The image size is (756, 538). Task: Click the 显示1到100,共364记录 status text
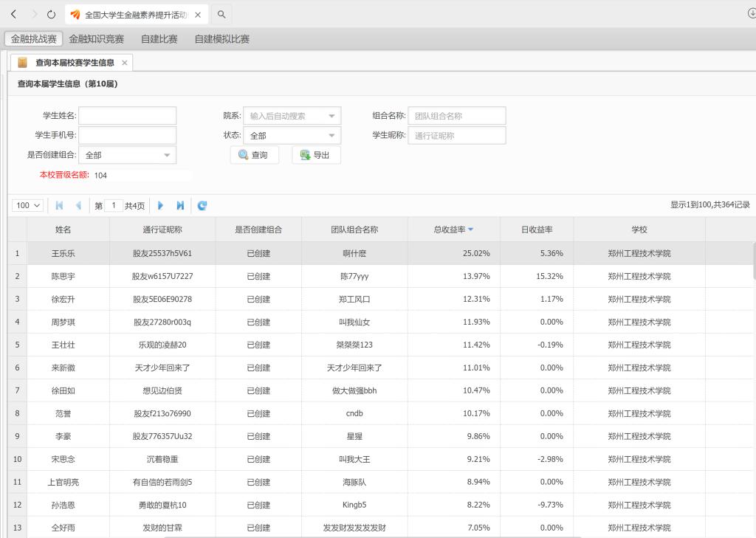[710, 205]
